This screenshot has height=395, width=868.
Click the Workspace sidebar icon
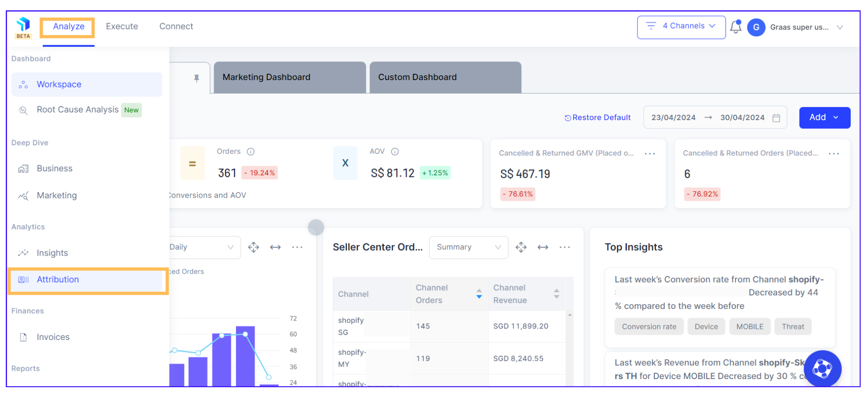pyautogui.click(x=23, y=85)
